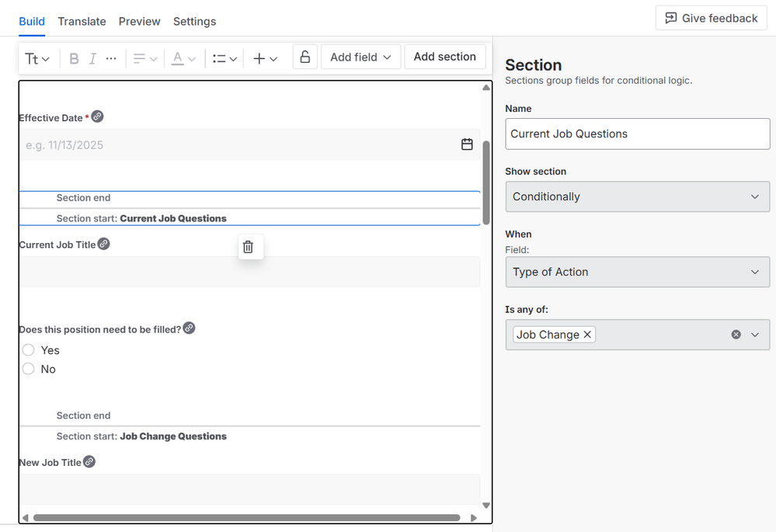The width and height of the screenshot is (776, 532).
Task: Select the No radio button
Action: 28,369
